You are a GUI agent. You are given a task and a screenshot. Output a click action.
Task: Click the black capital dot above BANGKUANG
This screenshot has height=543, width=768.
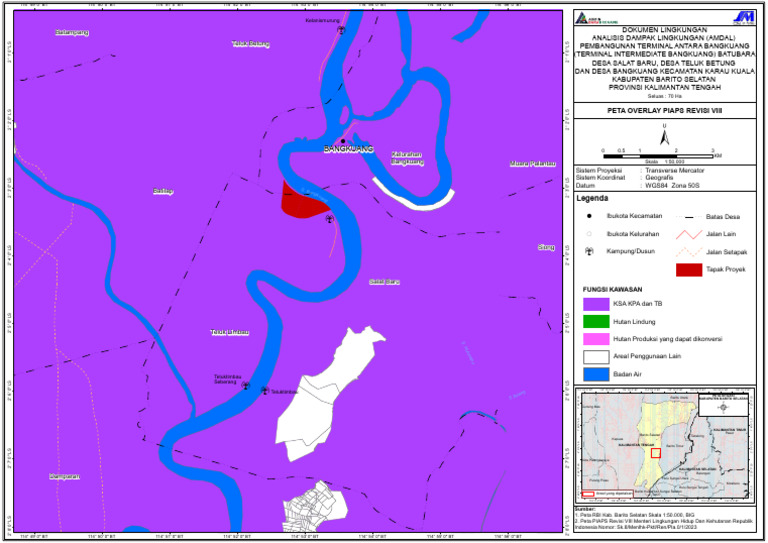pyautogui.click(x=343, y=142)
